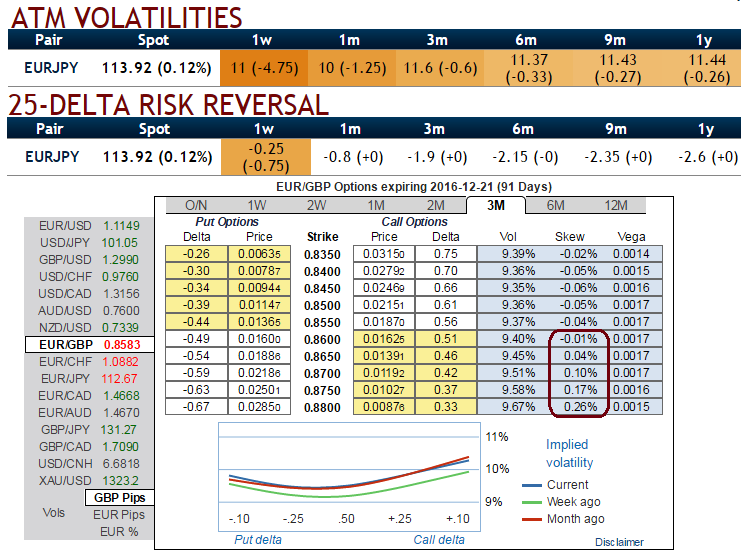Switch to the 2W expiry tab

tap(316, 205)
